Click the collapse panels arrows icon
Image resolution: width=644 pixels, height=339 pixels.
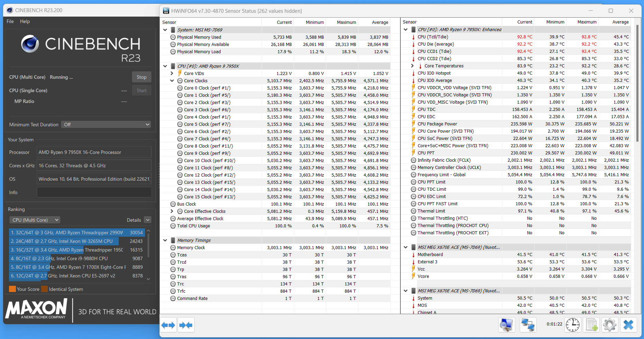186,325
